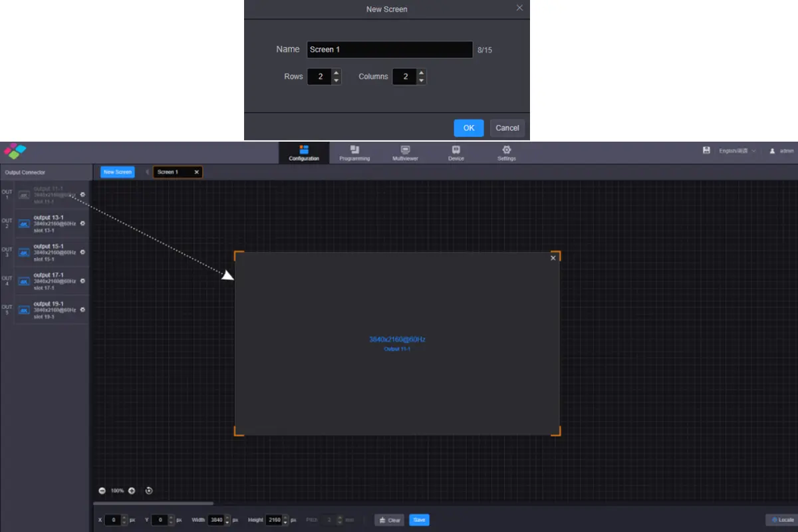Click the Columns stepper control
The image size is (798, 532).
tap(422, 76)
